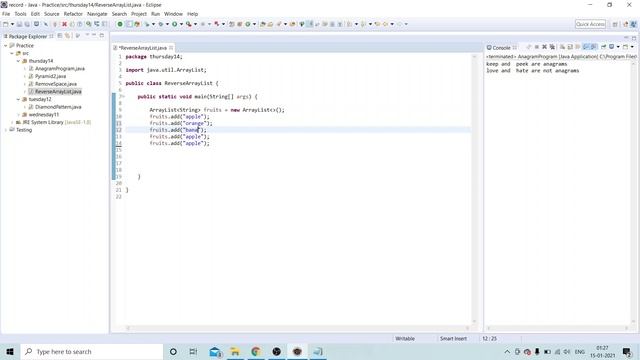
Task: Click the editor horizontal scrollbar
Action: tap(298, 328)
